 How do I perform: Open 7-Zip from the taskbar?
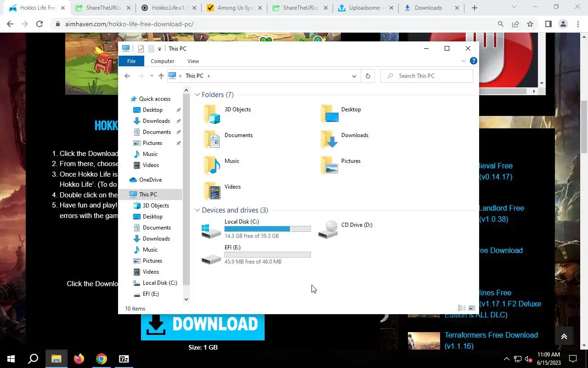[x=124, y=359]
